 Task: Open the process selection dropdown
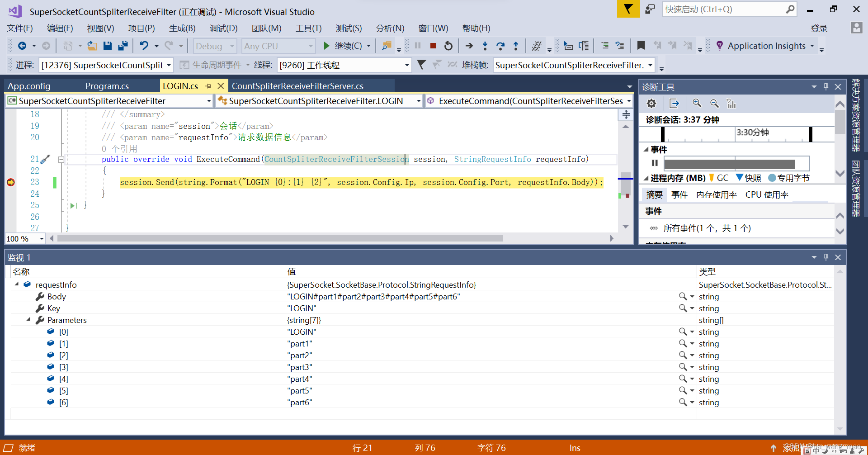click(x=106, y=65)
